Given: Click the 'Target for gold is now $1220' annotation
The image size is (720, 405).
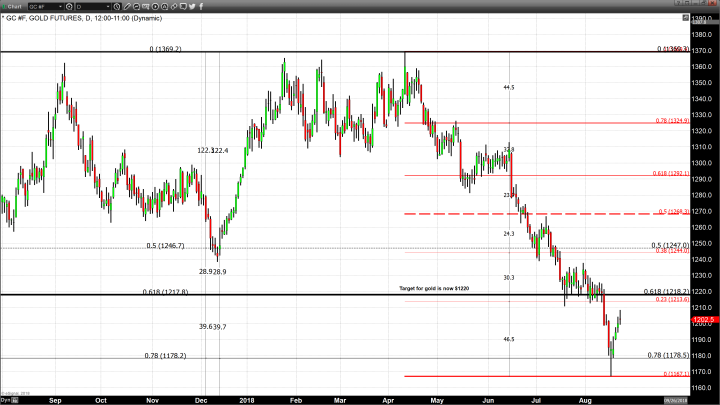Looking at the screenshot, I should coord(433,288).
